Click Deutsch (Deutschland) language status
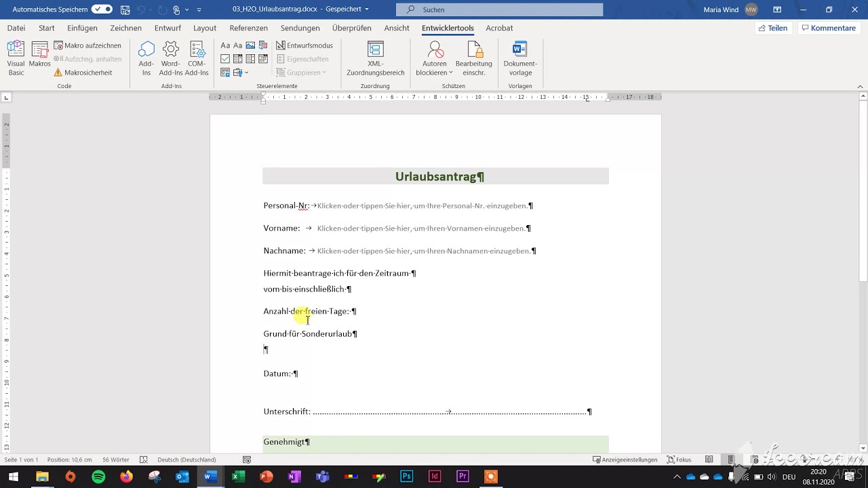 click(186, 460)
